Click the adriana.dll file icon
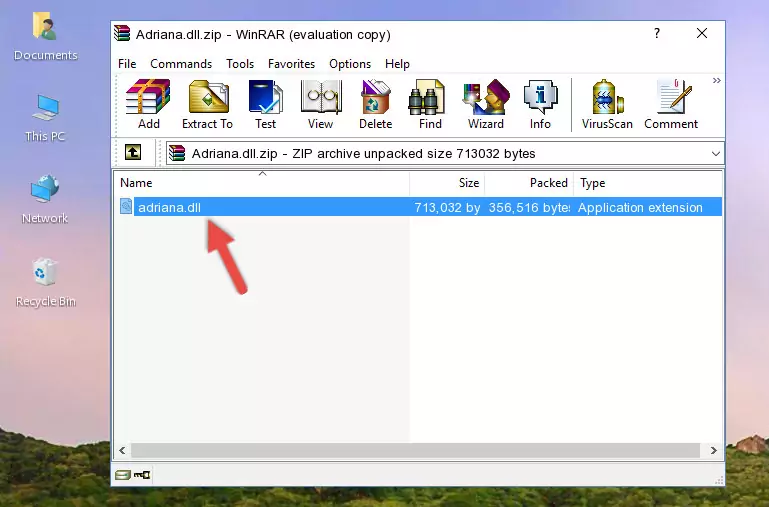The width and height of the screenshot is (769, 507). pyautogui.click(x=126, y=206)
